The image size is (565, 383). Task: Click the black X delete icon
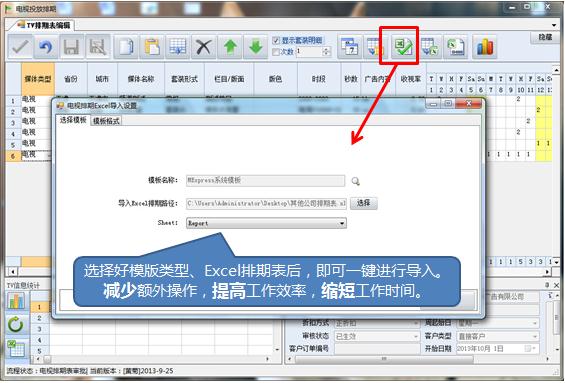(x=204, y=47)
